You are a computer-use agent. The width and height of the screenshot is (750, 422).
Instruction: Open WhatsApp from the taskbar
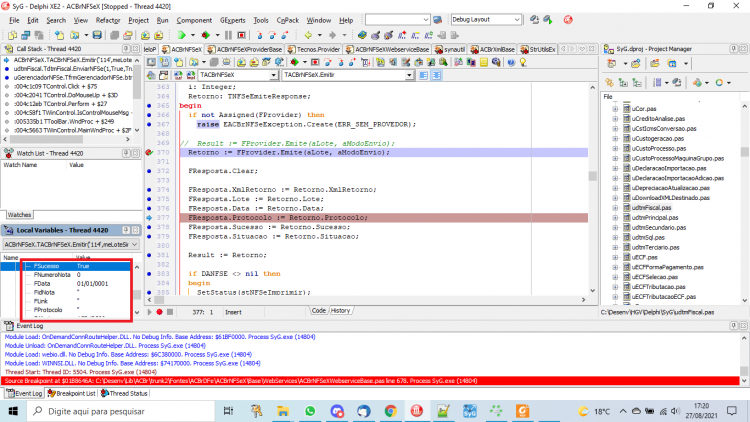310,411
